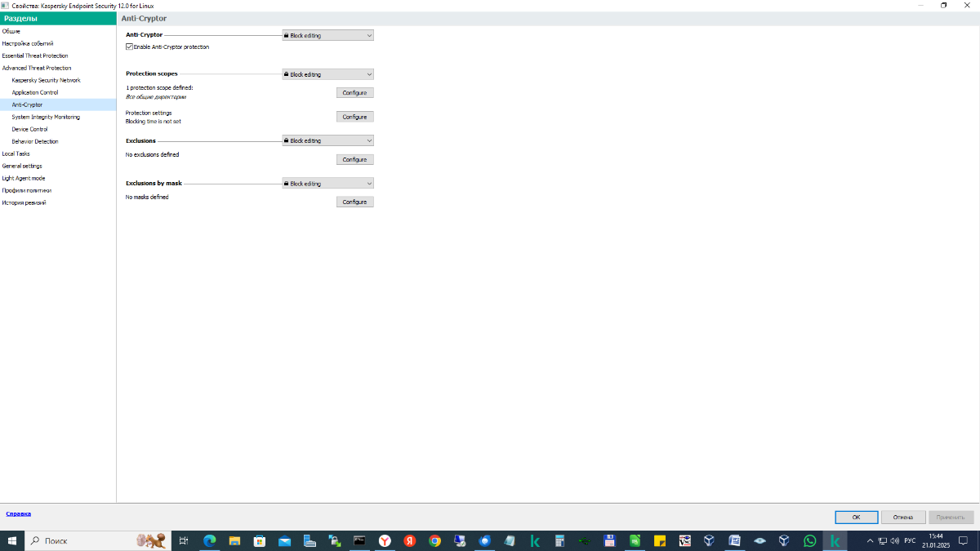Screen dimensions: 980x551
Task: Click the 'No masks defined' text
Action: point(147,197)
